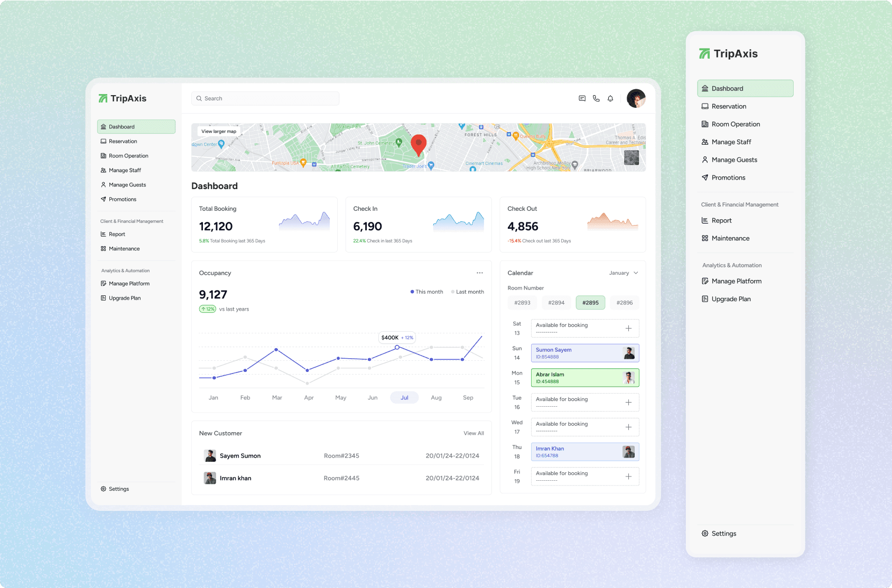
Task: Click TripAxis logo in right sidebar panel
Action: (x=729, y=53)
